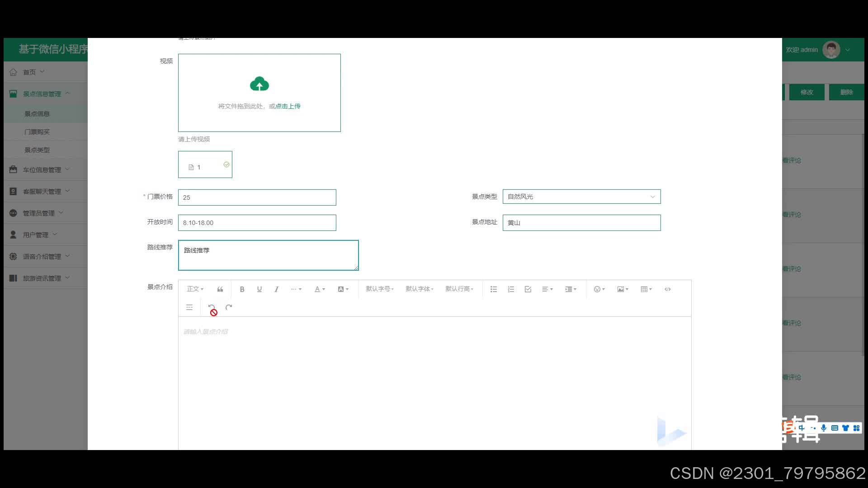Open the 默认字号 font size dropdown
Image resolution: width=868 pixels, height=488 pixels.
[x=380, y=289]
